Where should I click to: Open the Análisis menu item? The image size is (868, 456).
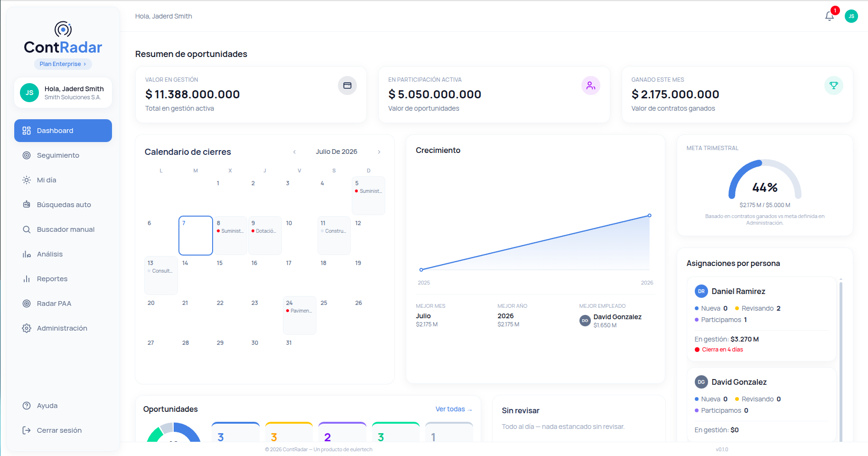point(63,254)
